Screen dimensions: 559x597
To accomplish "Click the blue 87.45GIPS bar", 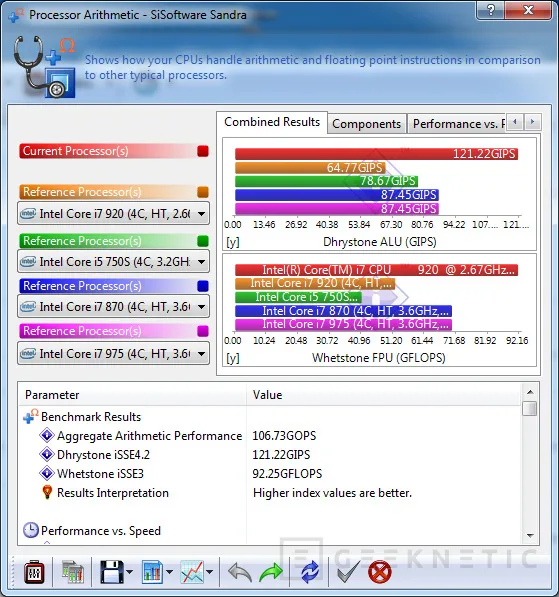I will click(337, 195).
